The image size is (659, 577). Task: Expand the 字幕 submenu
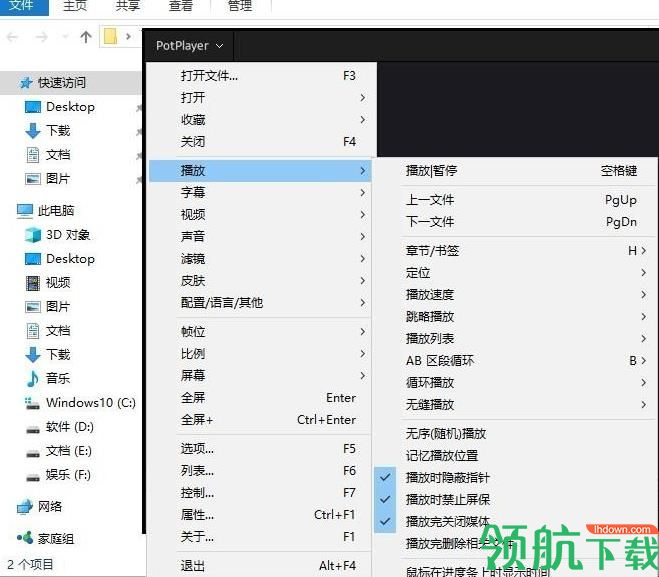pyautogui.click(x=260, y=192)
